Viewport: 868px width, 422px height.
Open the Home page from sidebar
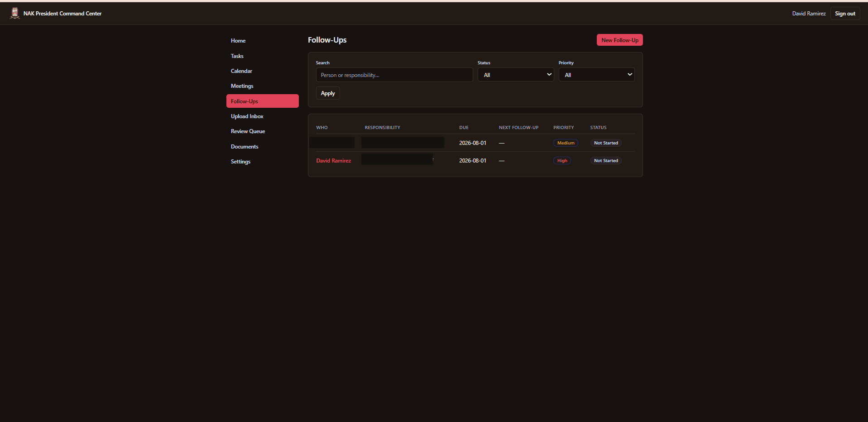click(x=262, y=41)
